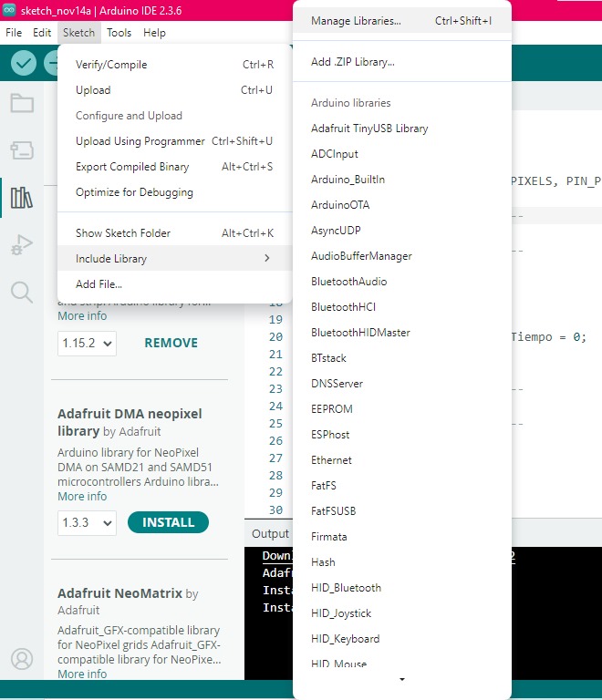Expand the Include Library submenu
602x700 pixels.
click(x=173, y=259)
